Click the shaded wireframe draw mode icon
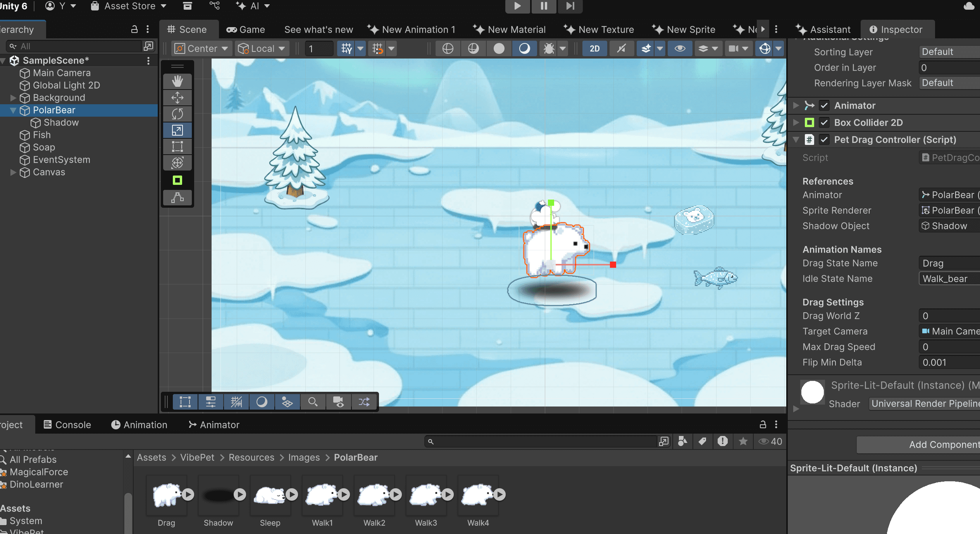The width and height of the screenshot is (980, 534). tap(473, 48)
